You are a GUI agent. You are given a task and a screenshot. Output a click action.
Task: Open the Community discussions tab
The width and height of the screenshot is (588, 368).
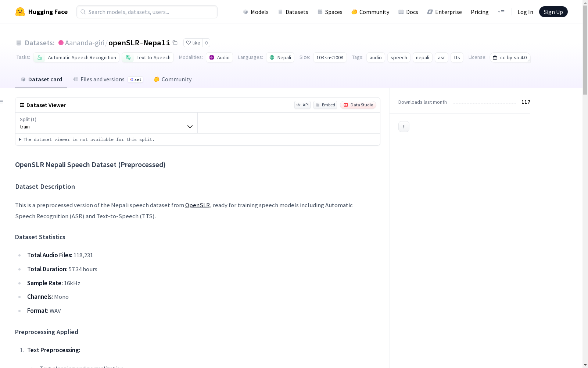coord(173,79)
